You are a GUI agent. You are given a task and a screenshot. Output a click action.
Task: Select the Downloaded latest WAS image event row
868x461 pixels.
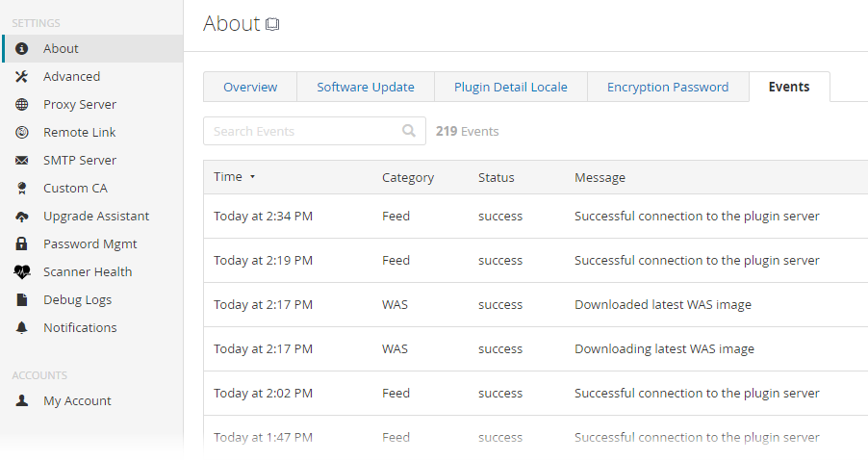coord(535,305)
